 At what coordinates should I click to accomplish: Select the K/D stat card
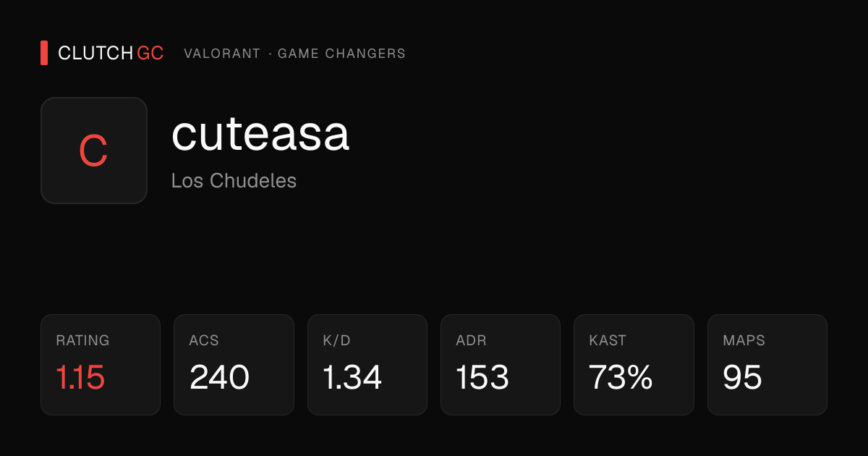[367, 365]
